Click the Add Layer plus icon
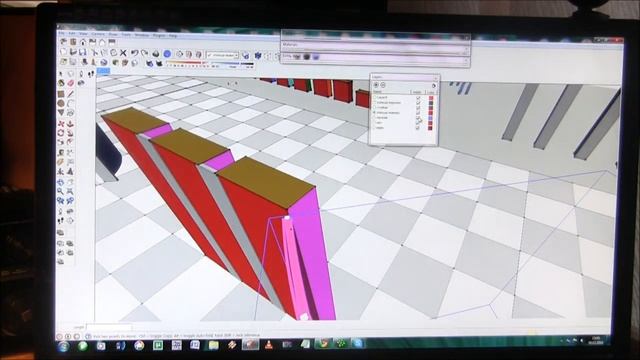The height and width of the screenshot is (360, 640). point(376,85)
